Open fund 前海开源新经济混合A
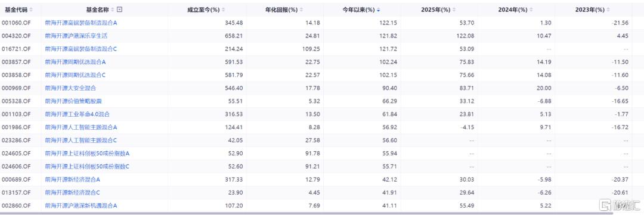 73,180
